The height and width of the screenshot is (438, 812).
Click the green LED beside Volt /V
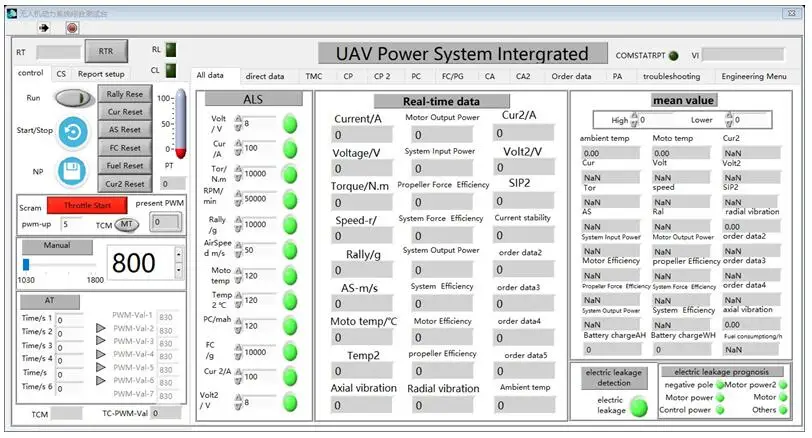click(290, 124)
